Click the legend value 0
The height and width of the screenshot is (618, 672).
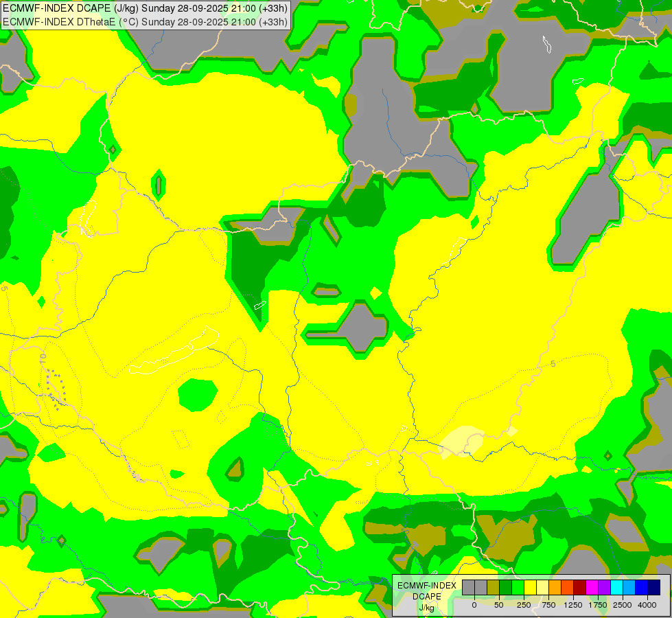pos(474,605)
